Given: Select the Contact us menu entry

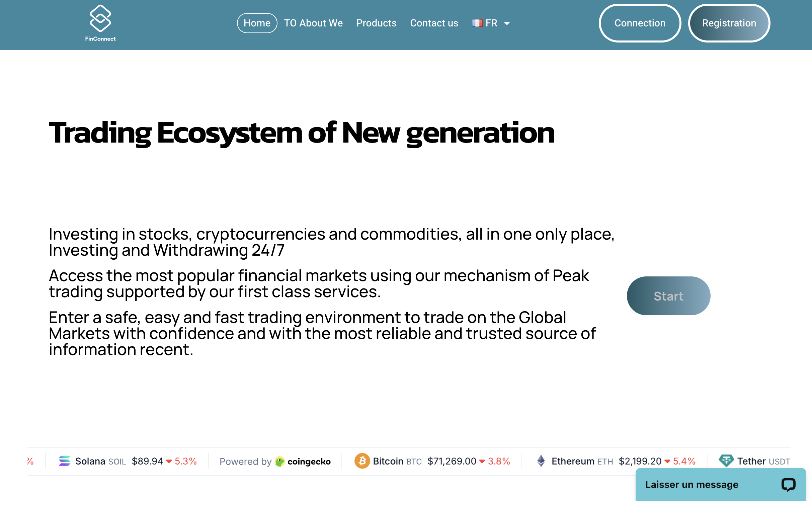Looking at the screenshot, I should click(x=434, y=23).
